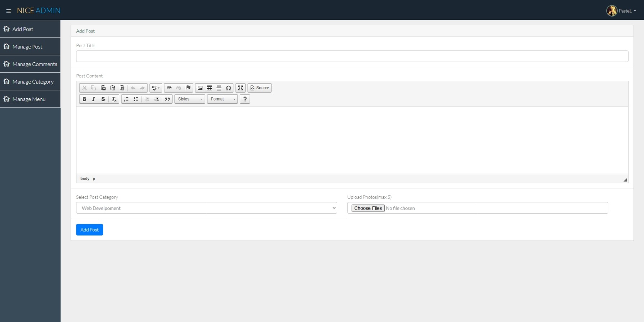644x322 pixels.
Task: Click the editor resize handle
Action: click(x=625, y=180)
